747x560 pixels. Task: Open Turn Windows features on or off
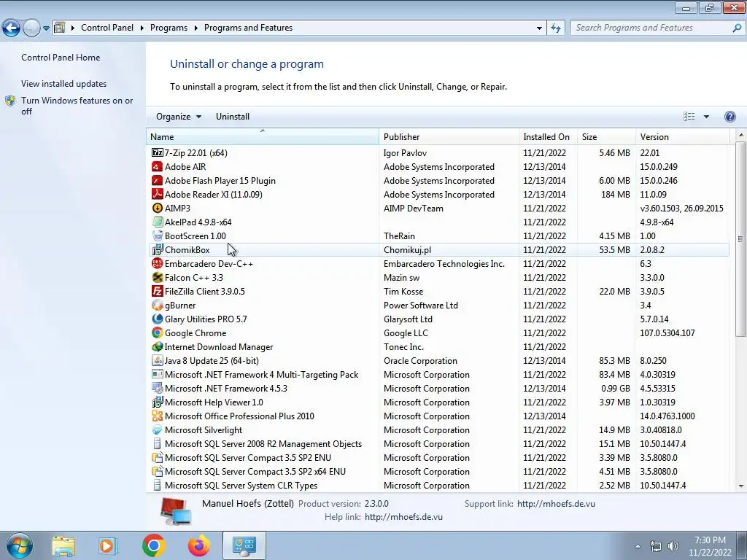pyautogui.click(x=77, y=106)
